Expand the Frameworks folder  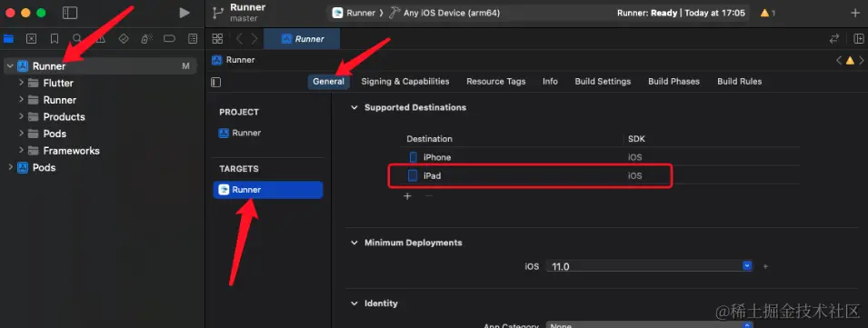click(x=21, y=151)
